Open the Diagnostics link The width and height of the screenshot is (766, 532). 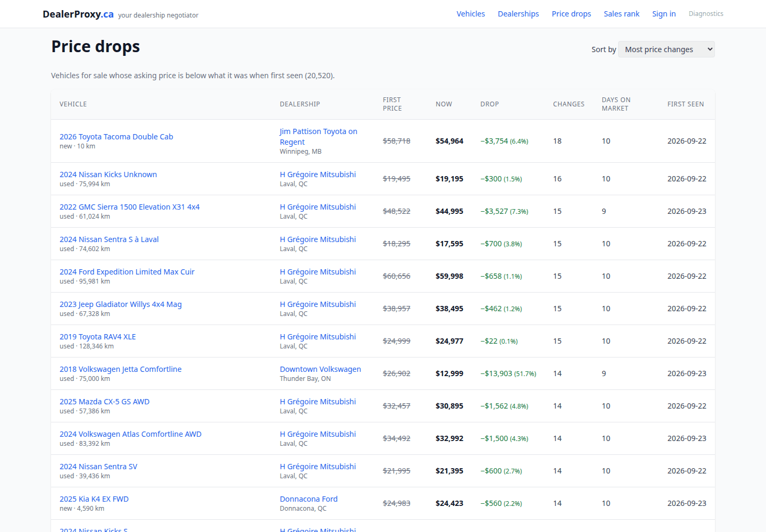[x=706, y=14]
